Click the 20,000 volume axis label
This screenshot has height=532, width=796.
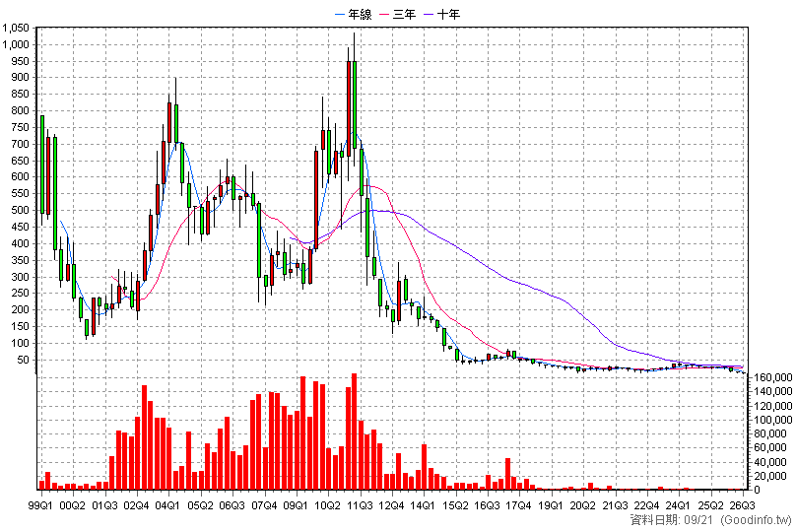(x=775, y=476)
